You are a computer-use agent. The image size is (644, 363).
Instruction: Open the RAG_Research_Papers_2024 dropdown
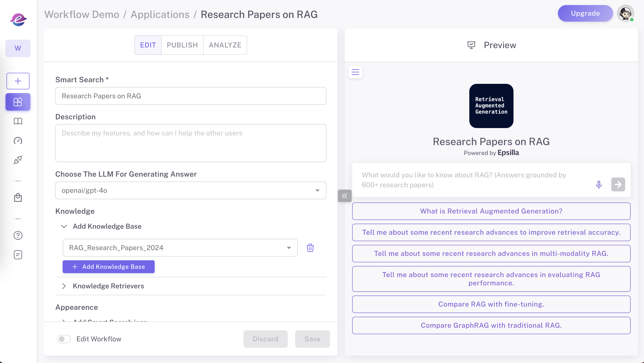pos(180,248)
